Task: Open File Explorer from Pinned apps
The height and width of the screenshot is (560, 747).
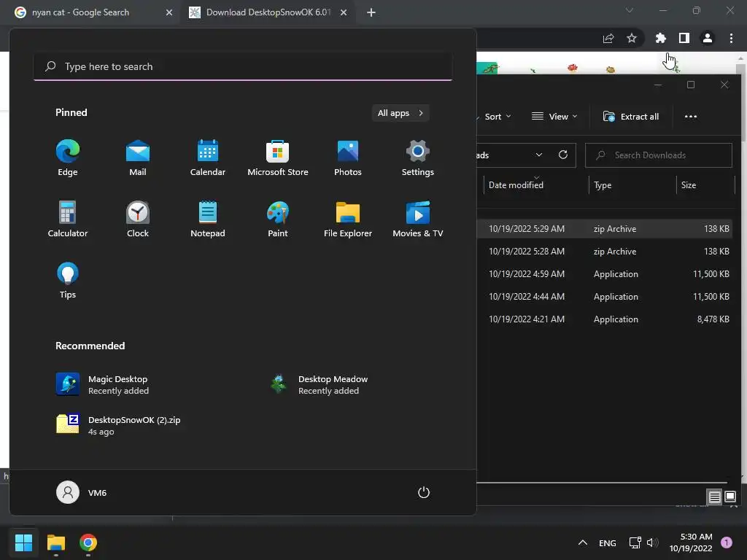Action: [x=348, y=219]
